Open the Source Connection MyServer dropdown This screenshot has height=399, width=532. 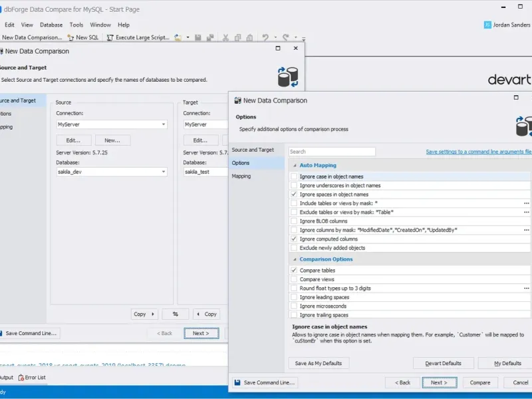coord(164,124)
